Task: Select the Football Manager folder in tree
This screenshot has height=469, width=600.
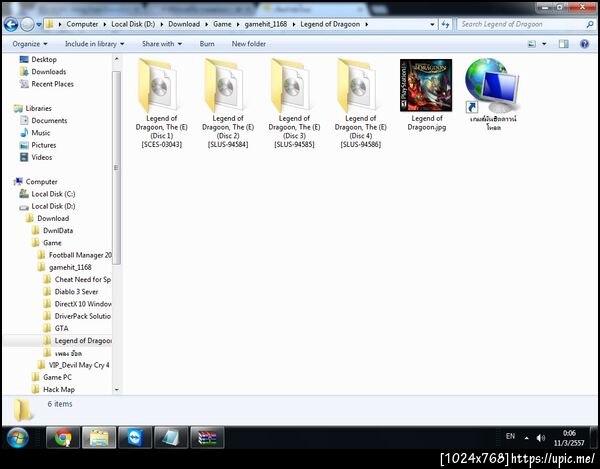Action: coord(75,255)
